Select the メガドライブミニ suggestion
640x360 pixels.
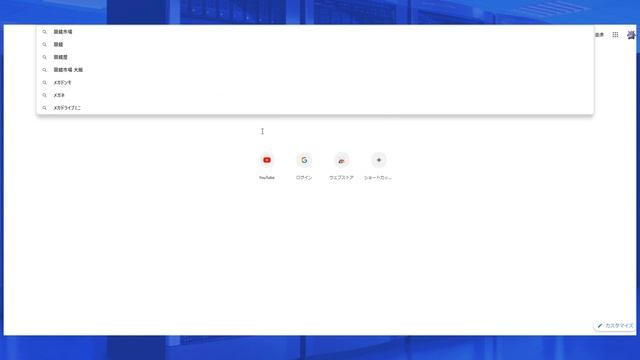pyautogui.click(x=315, y=108)
